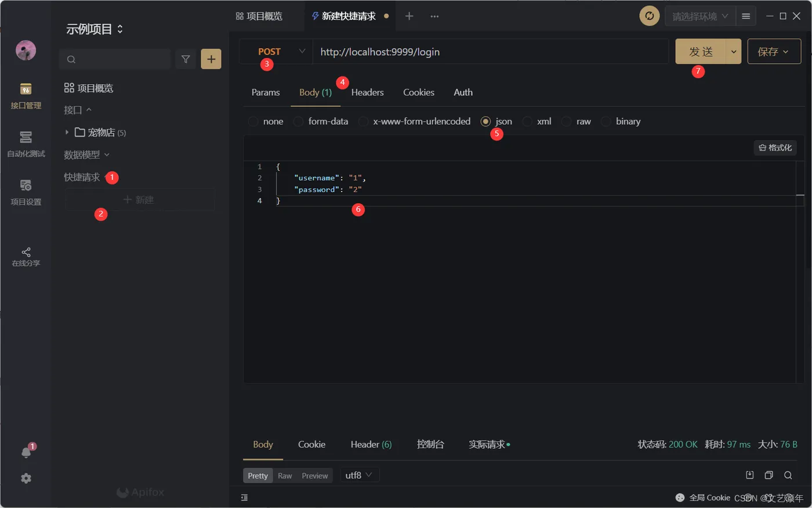
Task: Switch response view to Raw
Action: [x=285, y=475]
